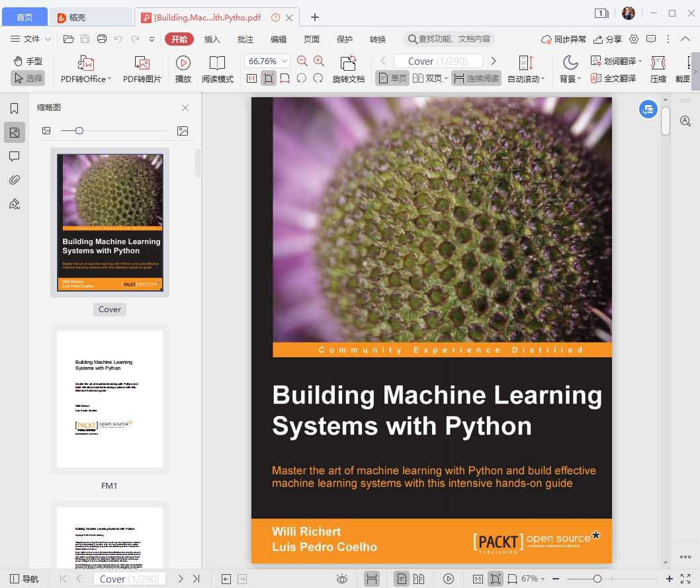Open the 页面 ribbon tab
The height and width of the screenshot is (588, 700).
(x=311, y=39)
